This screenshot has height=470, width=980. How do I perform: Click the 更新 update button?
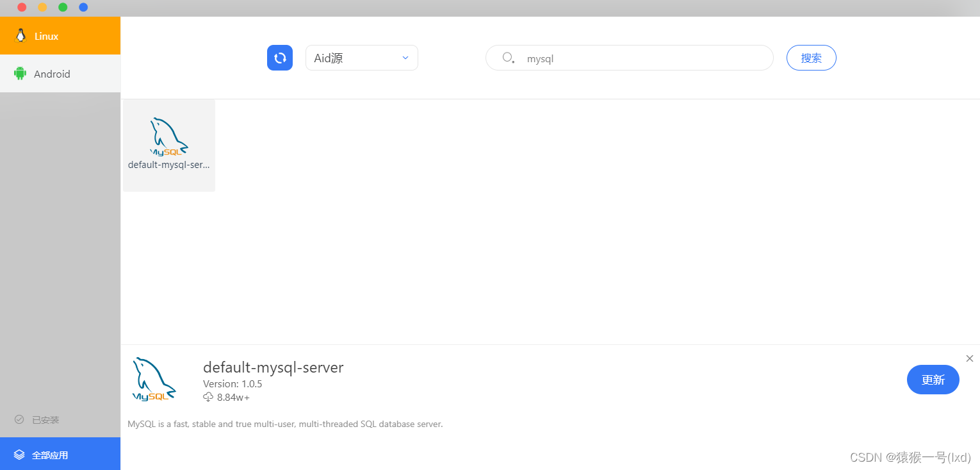[933, 380]
